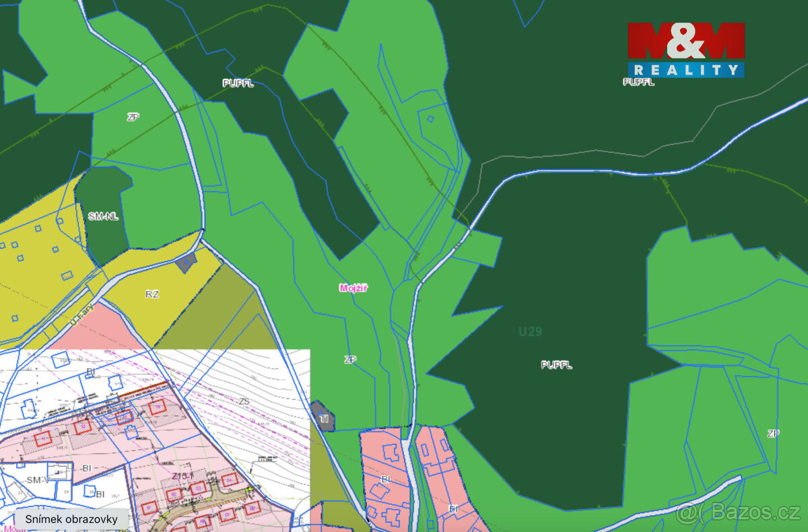Select the SM-NL zoning label

pyautogui.click(x=103, y=217)
